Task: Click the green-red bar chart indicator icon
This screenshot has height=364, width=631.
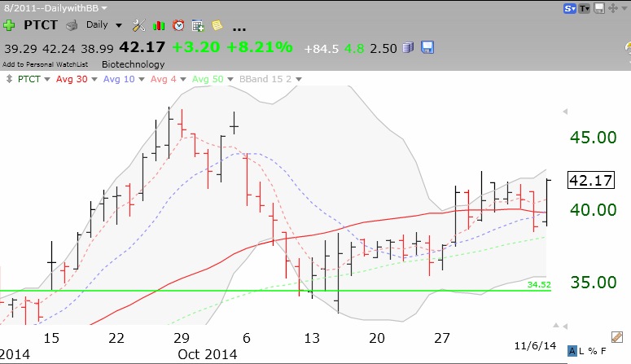Action: [159, 26]
